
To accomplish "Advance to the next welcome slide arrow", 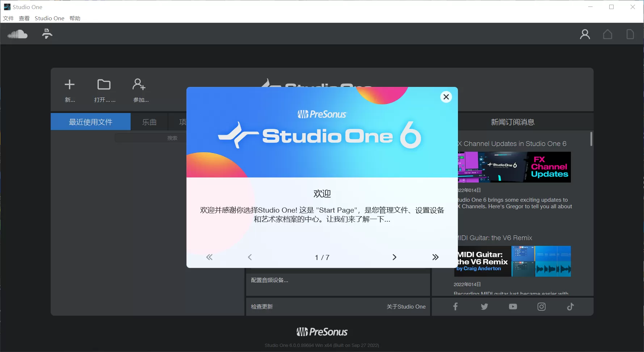I will [394, 257].
